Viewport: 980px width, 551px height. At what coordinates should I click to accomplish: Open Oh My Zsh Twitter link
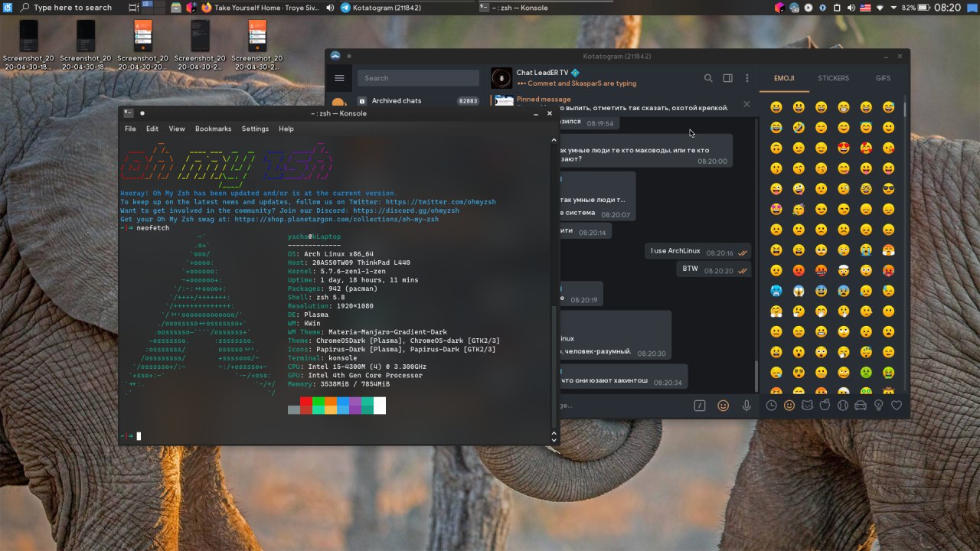pyautogui.click(x=441, y=202)
